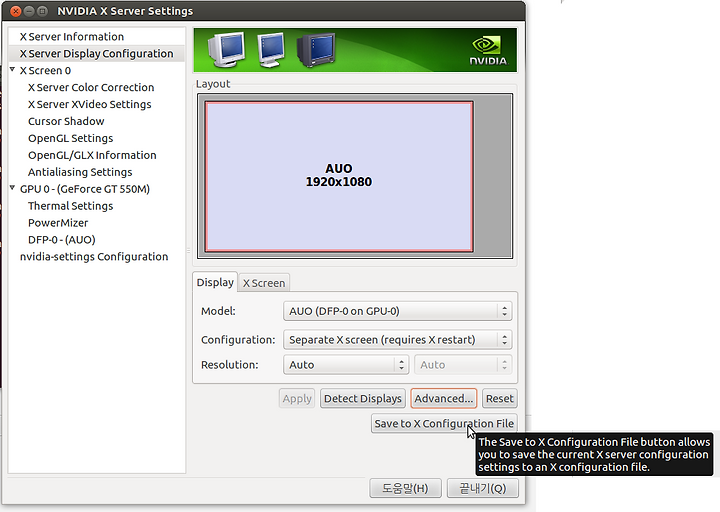Screen dimensions: 720x512
Task: Select X Screen 0 in sidebar
Action: [x=45, y=71]
